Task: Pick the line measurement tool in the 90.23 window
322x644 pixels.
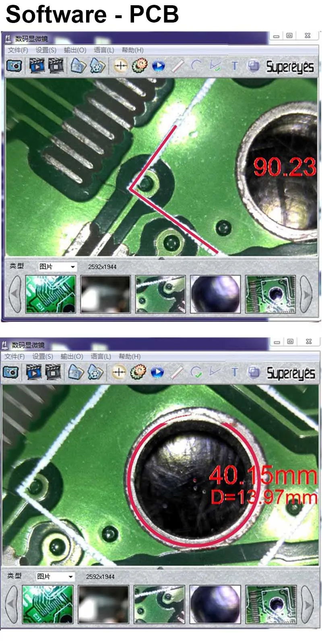Action: [178, 66]
